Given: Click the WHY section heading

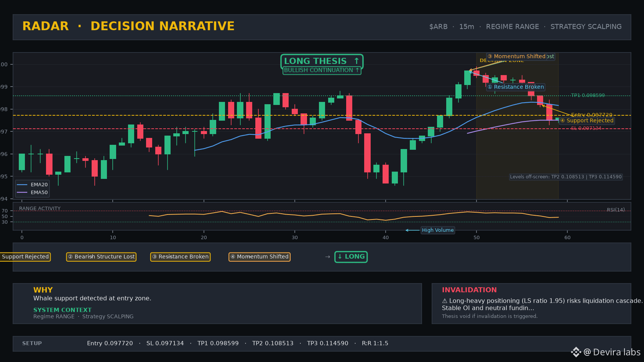Looking at the screenshot, I should (43, 290).
